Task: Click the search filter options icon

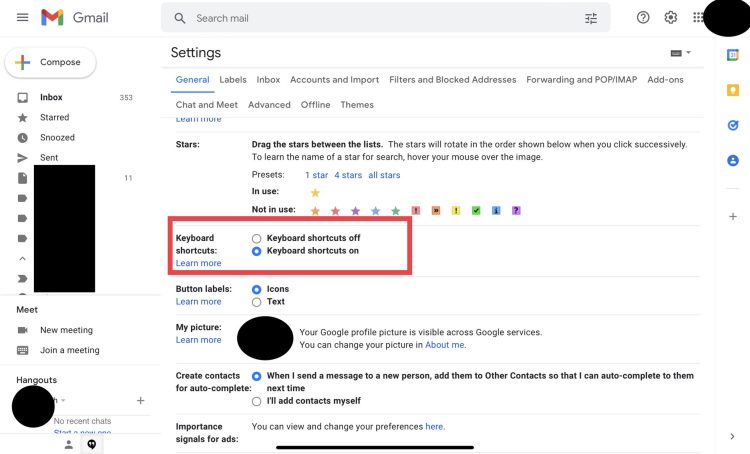Action: (x=591, y=18)
